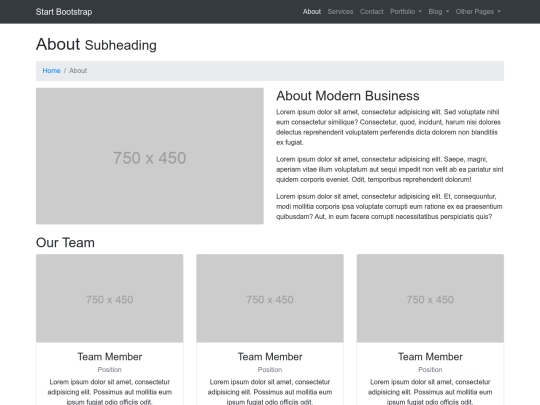Click the last team member's placeholder image
The width and height of the screenshot is (540, 405).
(x=430, y=298)
